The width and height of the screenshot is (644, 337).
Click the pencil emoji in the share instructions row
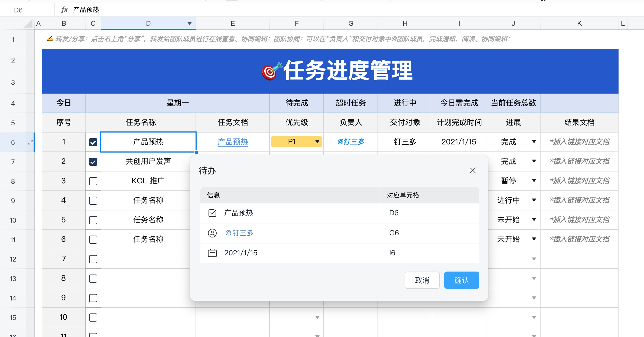50,39
